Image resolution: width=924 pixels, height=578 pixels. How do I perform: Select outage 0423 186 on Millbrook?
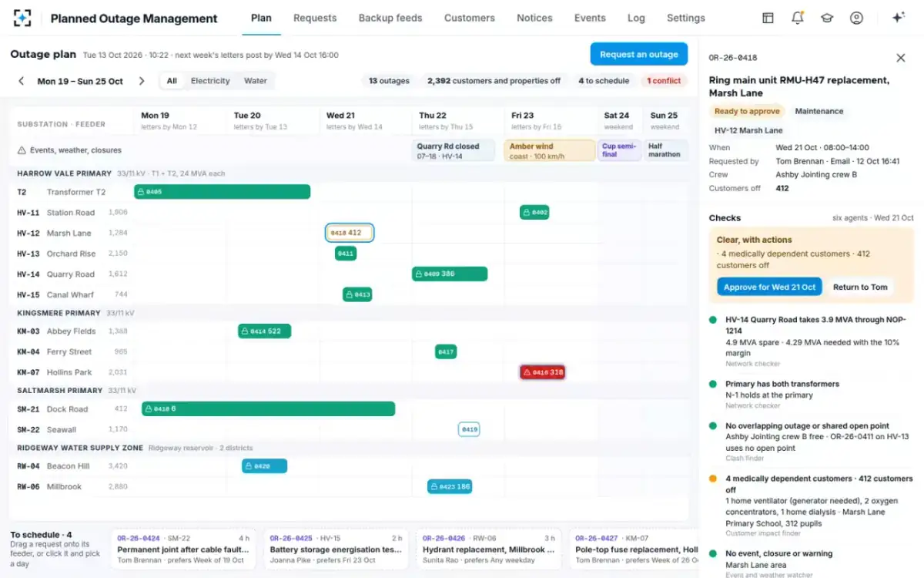tap(450, 486)
